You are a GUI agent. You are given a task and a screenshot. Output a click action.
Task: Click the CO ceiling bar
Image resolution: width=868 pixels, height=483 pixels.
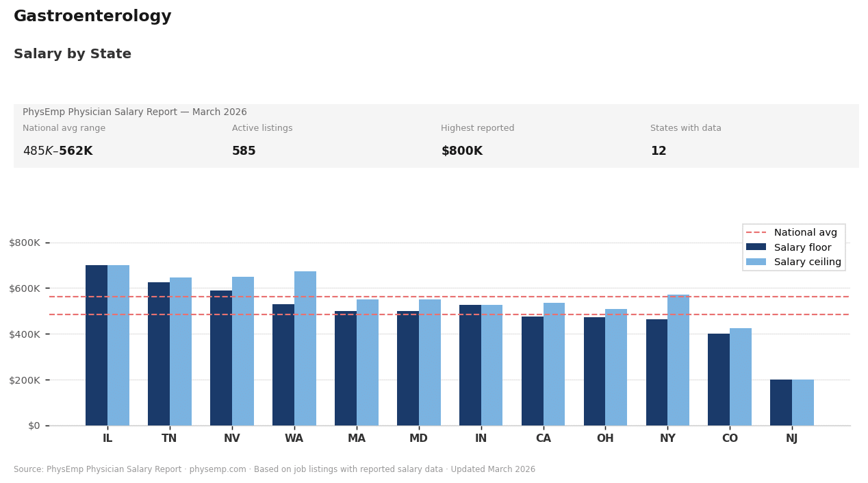pos(740,377)
